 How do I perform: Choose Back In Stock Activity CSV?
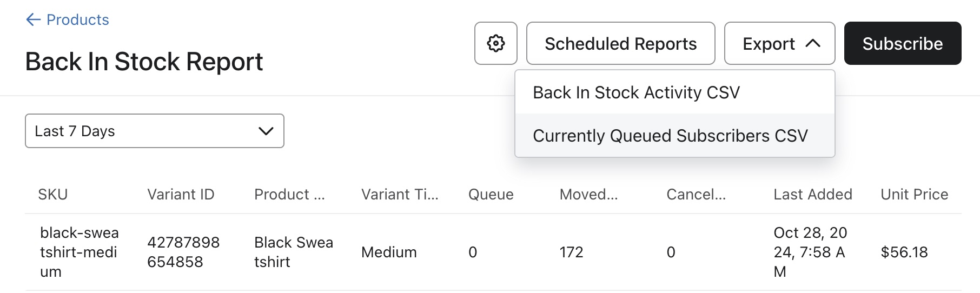coord(636,92)
